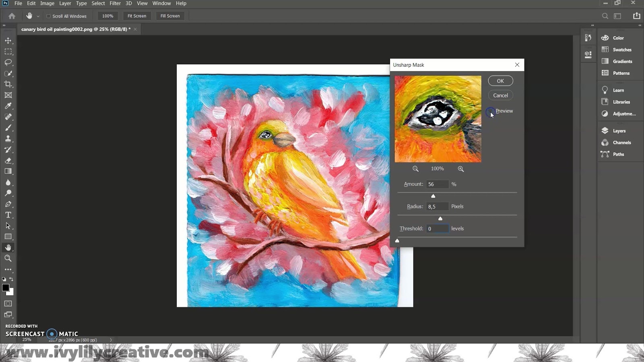Open the Hand tool preset dropdown

tap(38, 16)
